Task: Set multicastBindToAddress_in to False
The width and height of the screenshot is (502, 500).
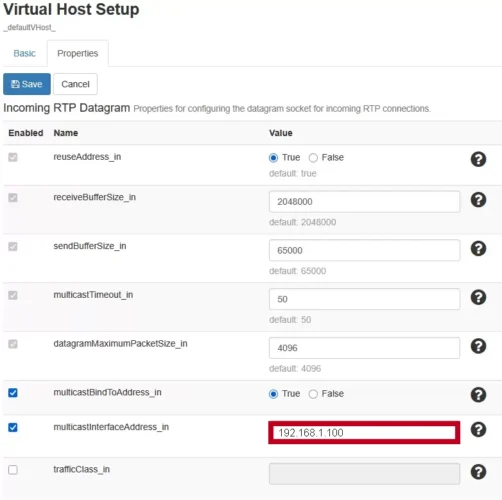Action: (313, 394)
